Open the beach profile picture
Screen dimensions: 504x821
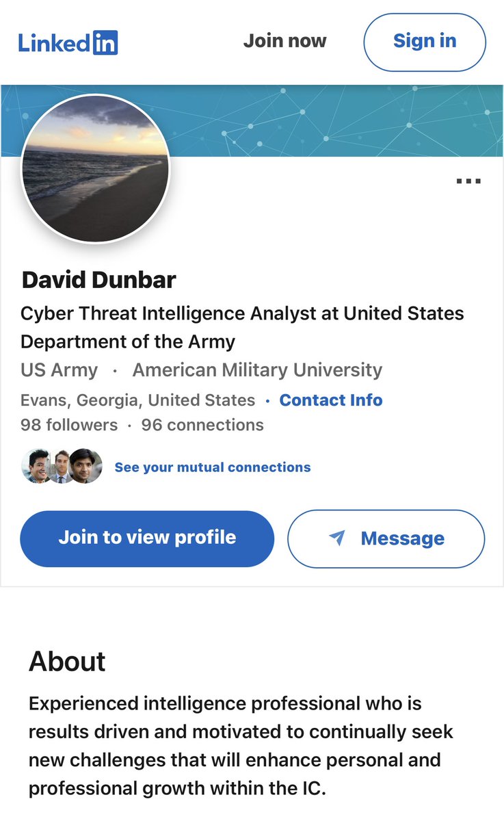click(95, 168)
